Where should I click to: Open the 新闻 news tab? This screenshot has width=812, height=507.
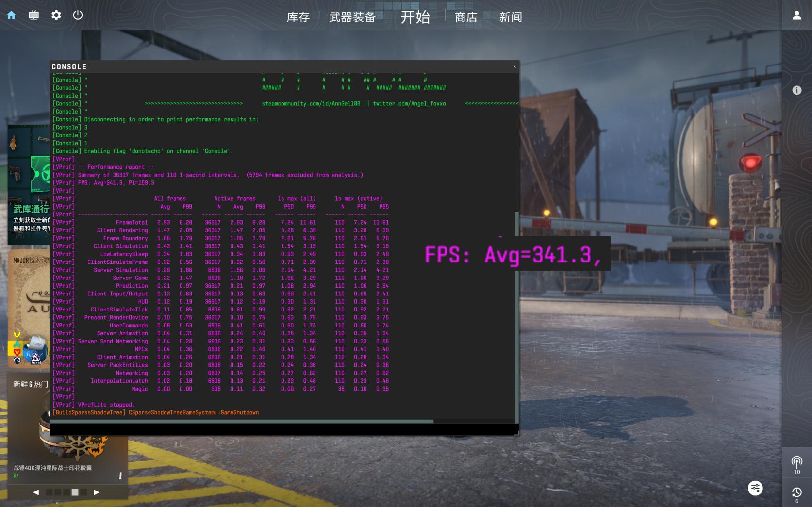(x=511, y=17)
